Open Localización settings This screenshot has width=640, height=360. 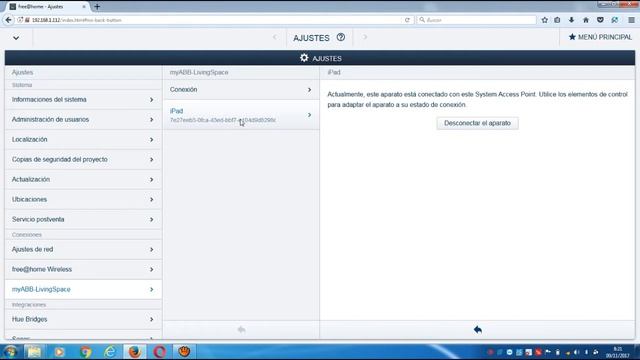tap(83, 140)
